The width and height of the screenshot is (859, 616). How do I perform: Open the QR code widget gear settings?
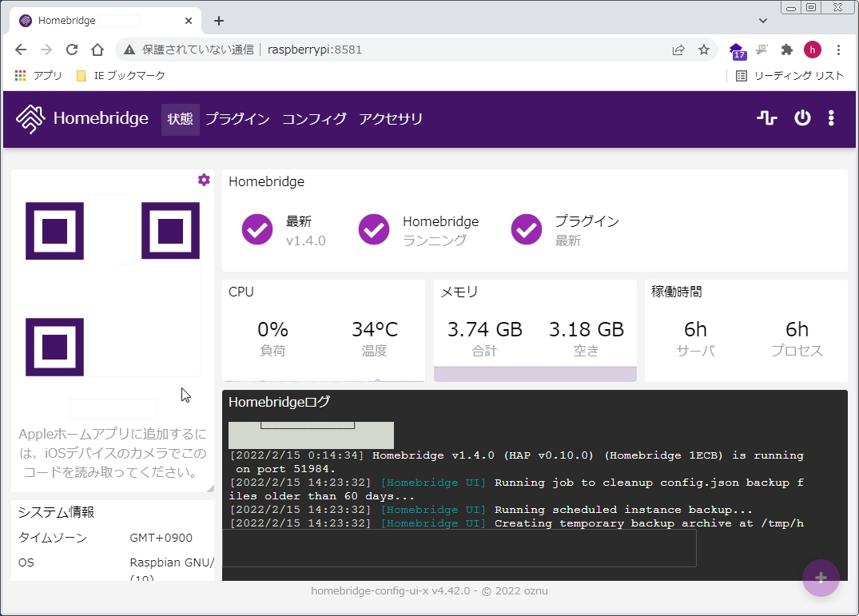204,180
